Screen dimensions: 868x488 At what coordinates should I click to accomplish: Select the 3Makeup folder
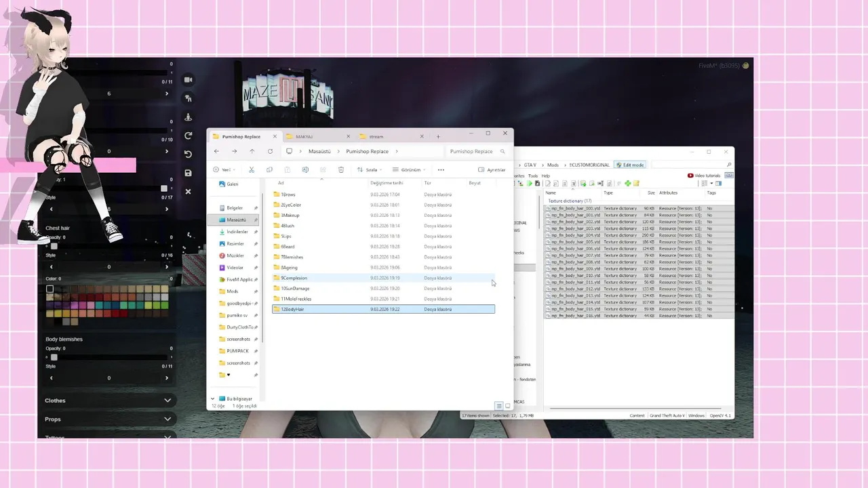click(x=383, y=215)
